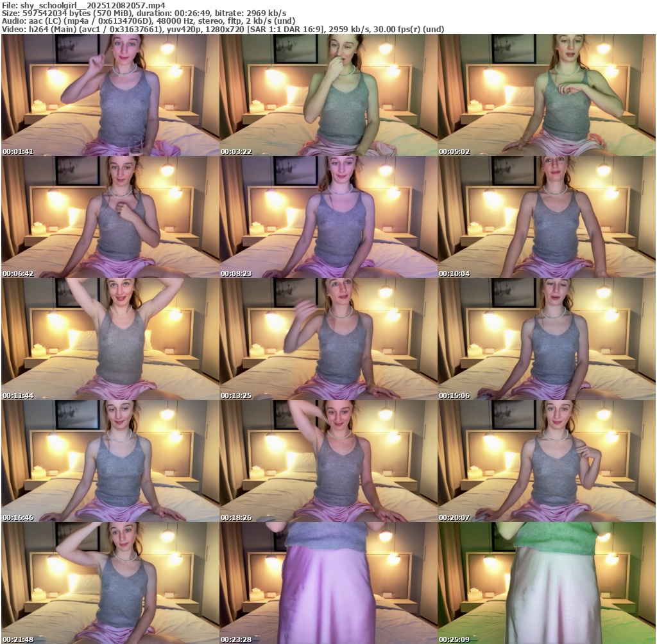This screenshot has height=644, width=657.
Task: Select the thumbnail labeled 00:18:26
Action: pyautogui.click(x=328, y=461)
